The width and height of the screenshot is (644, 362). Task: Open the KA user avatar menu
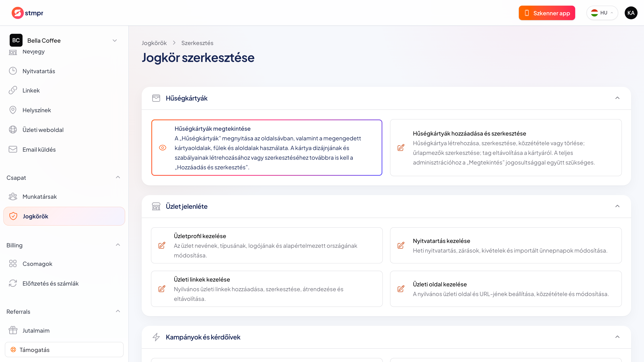pos(631,13)
